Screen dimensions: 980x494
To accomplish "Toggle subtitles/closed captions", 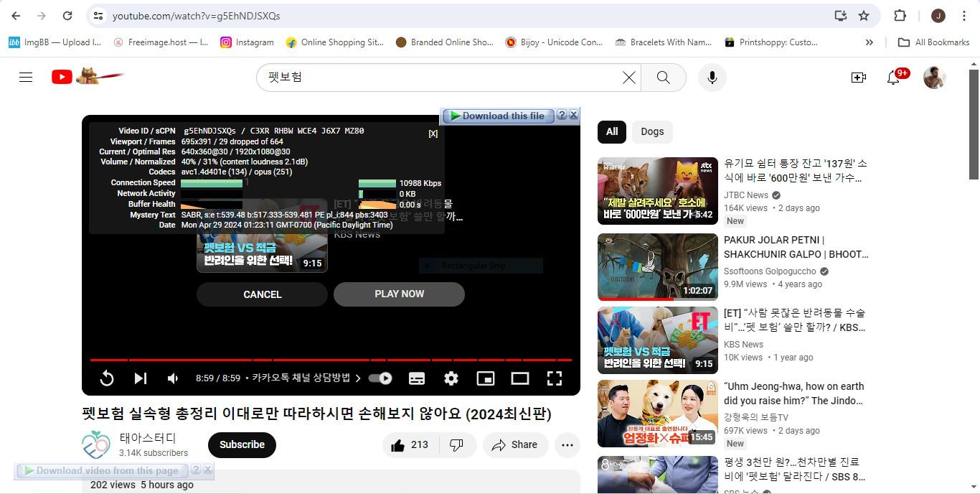I will (x=417, y=378).
